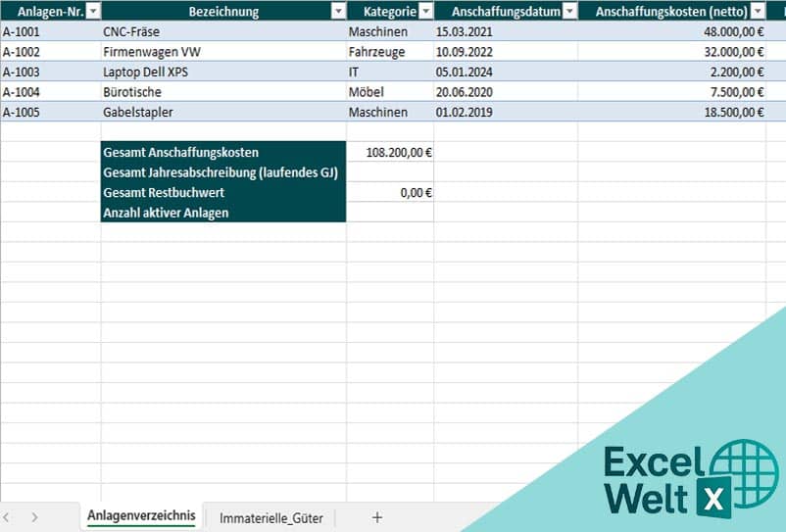
Task: Switch to the Immaterielle_Güter sheet tab
Action: coord(270,517)
